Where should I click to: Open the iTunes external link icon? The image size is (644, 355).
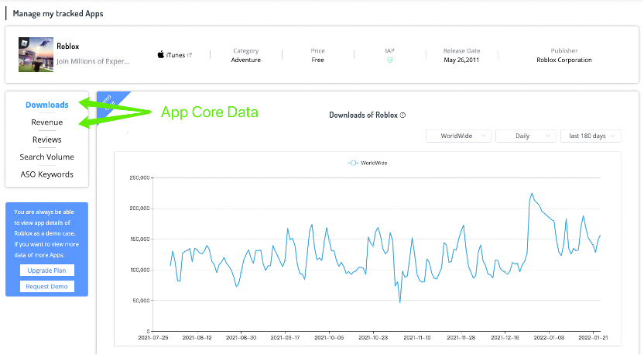pyautogui.click(x=189, y=55)
